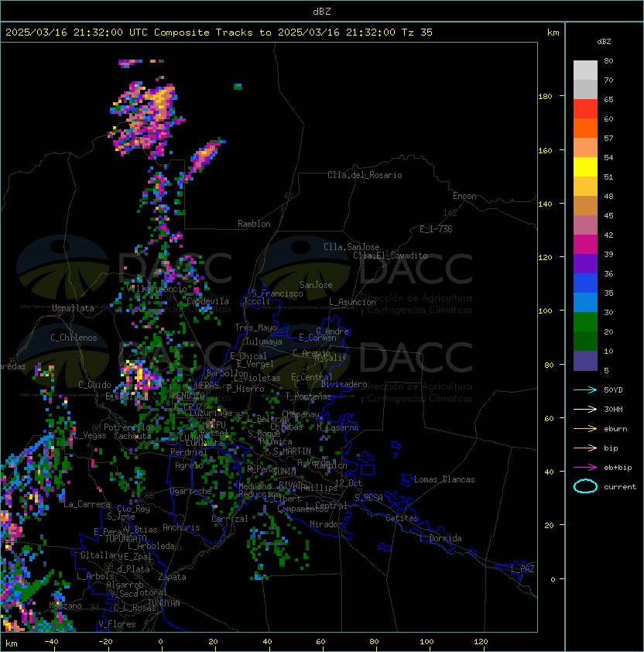Click the dBZ title at the top
This screenshot has height=652, width=644.
[x=322, y=11]
